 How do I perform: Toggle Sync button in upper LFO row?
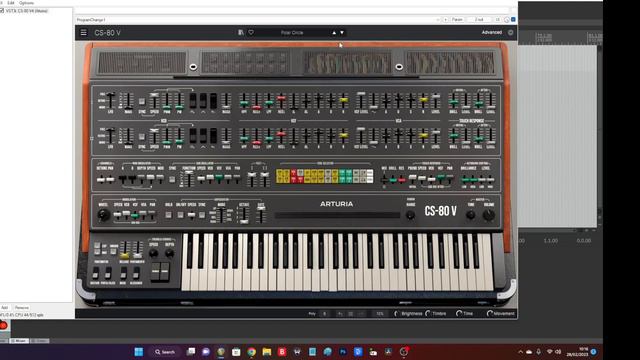click(x=142, y=101)
